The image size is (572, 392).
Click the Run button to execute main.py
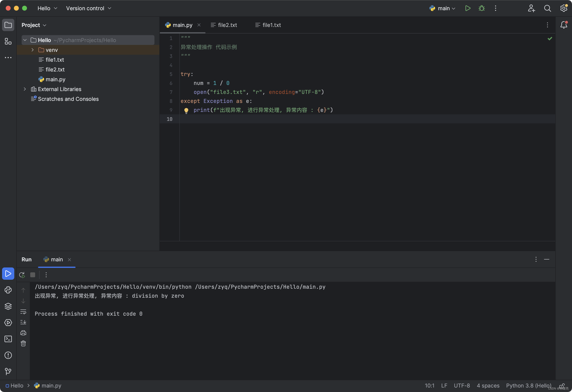(x=467, y=8)
